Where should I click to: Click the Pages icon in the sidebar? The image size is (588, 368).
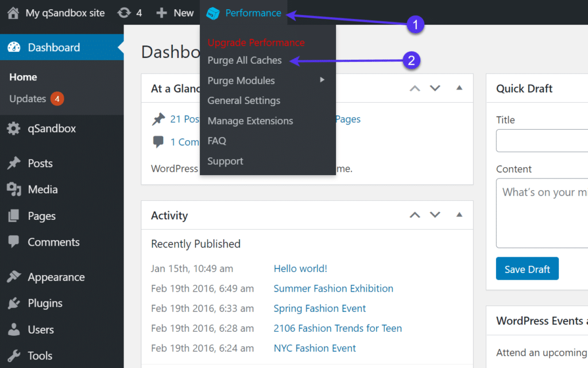coord(14,216)
